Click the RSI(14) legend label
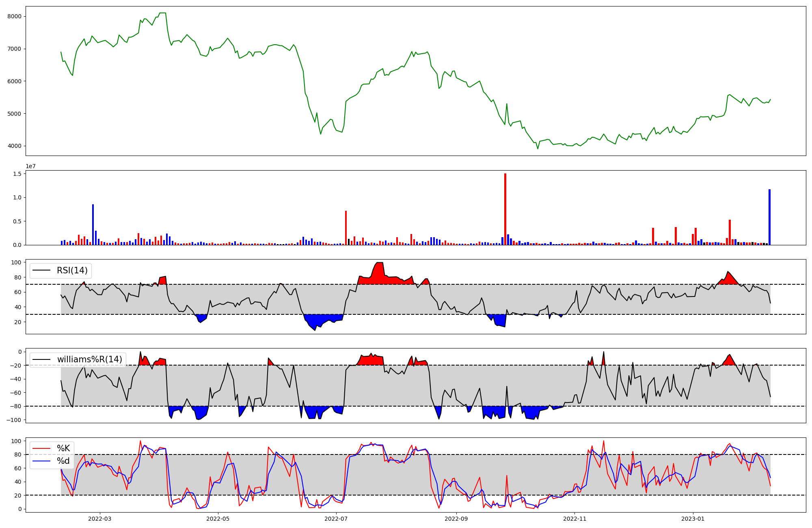The height and width of the screenshot is (528, 812). [72, 270]
